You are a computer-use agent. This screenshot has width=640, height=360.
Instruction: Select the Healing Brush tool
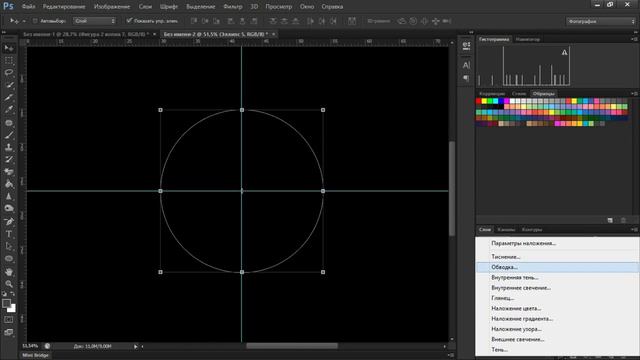click(x=9, y=123)
